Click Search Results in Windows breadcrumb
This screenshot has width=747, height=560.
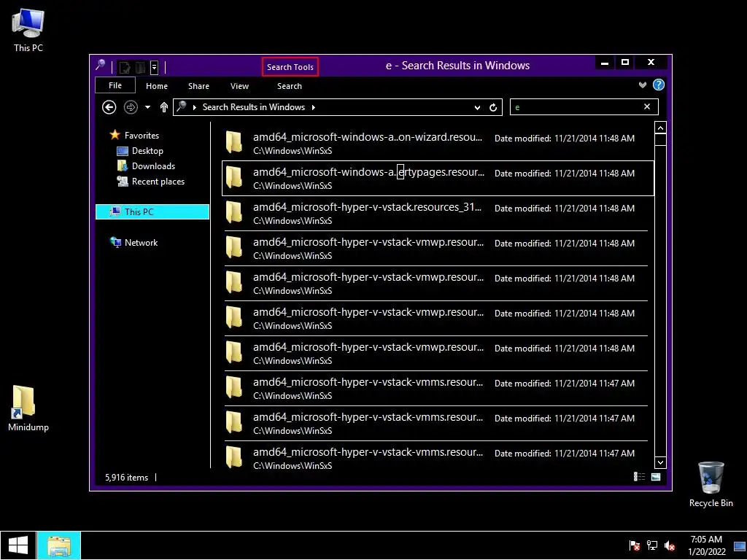[x=254, y=107]
